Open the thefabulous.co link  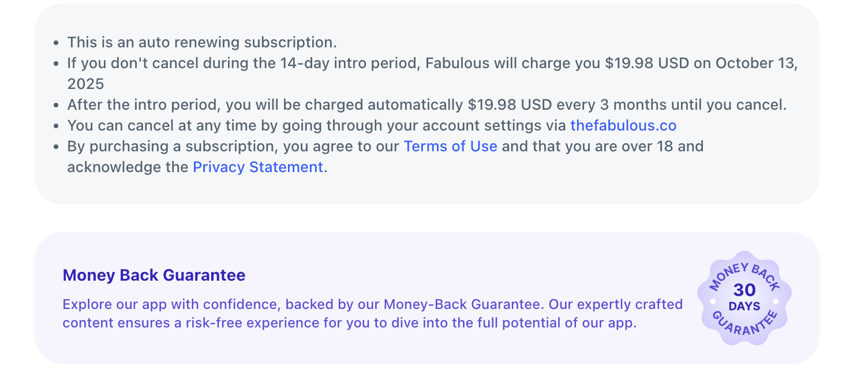point(623,125)
